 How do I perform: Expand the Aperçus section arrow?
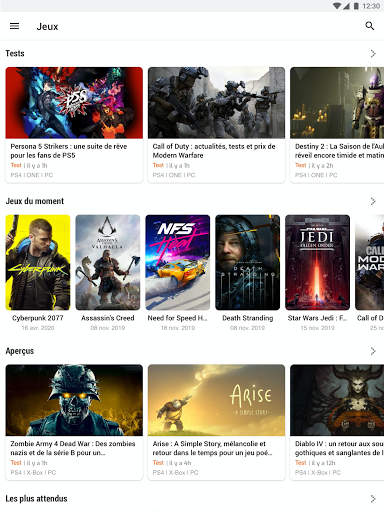pyautogui.click(x=373, y=351)
